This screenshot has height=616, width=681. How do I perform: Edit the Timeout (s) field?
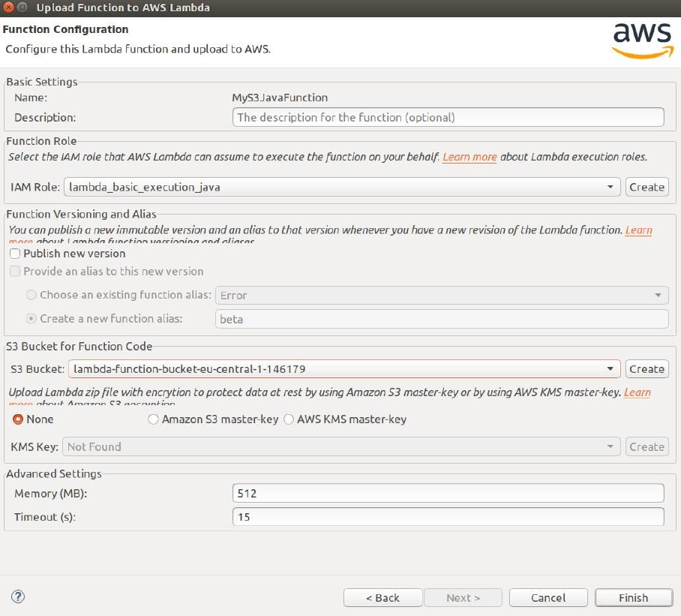tap(448, 516)
